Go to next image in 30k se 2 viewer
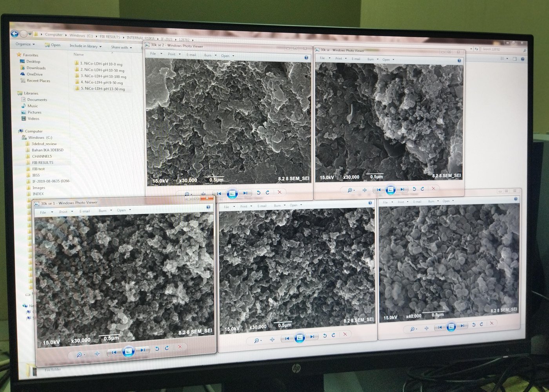Image resolution: width=549 pixels, height=392 pixels. [245, 193]
